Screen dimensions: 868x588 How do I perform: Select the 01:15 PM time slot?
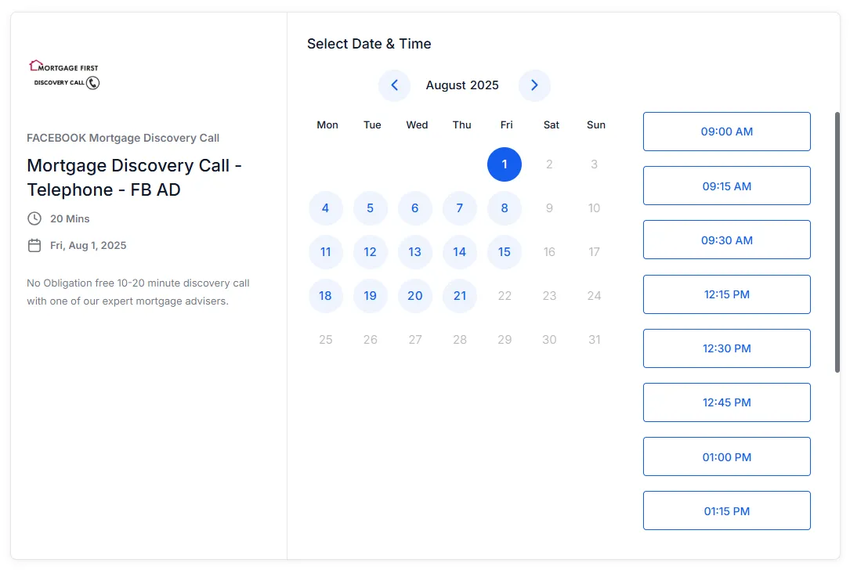click(x=726, y=511)
